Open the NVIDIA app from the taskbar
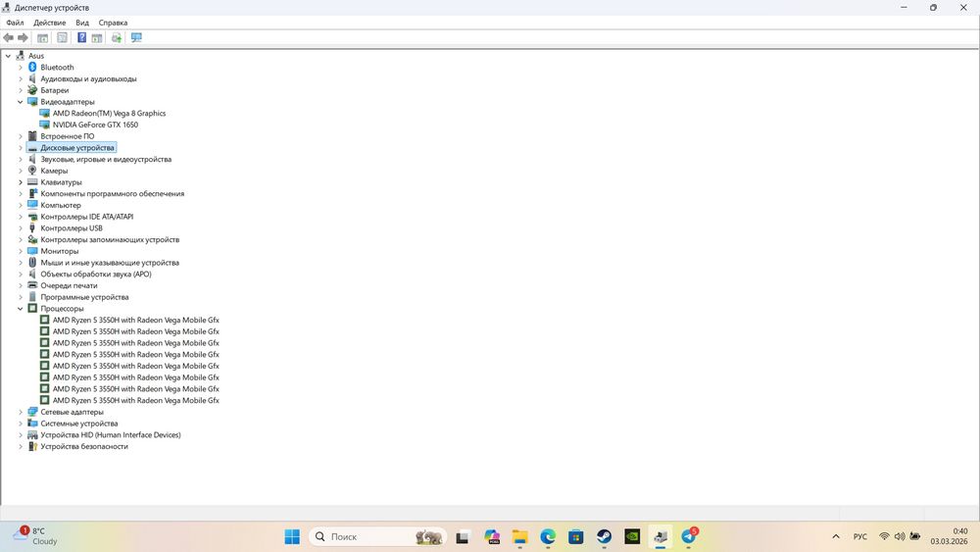The width and height of the screenshot is (980, 552). 632,536
